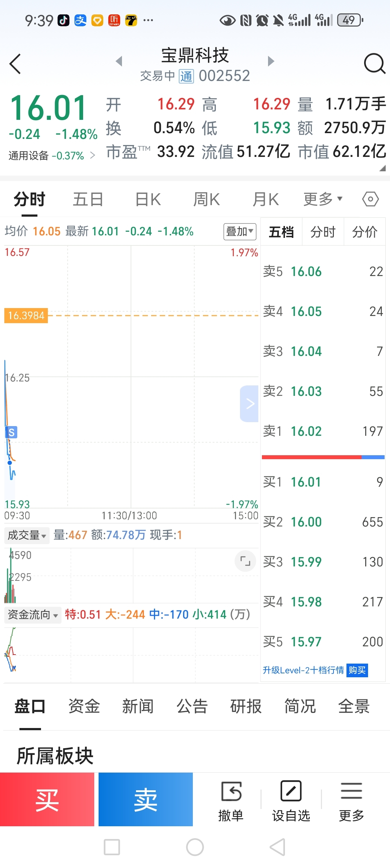Switch to the 日K chart tab

coord(148,199)
